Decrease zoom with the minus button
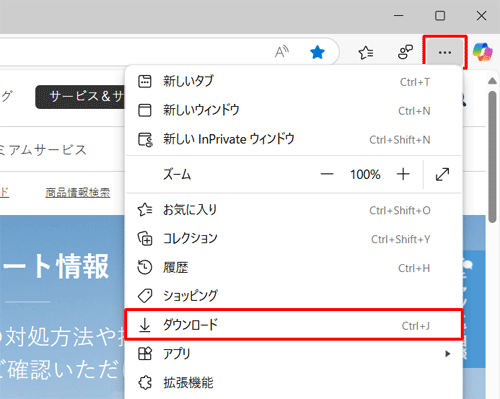 pyautogui.click(x=327, y=174)
